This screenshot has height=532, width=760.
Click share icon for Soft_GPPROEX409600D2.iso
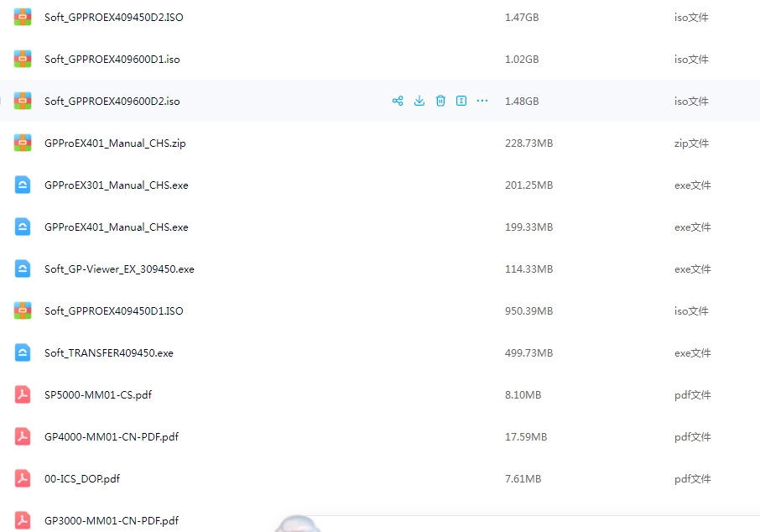point(398,101)
